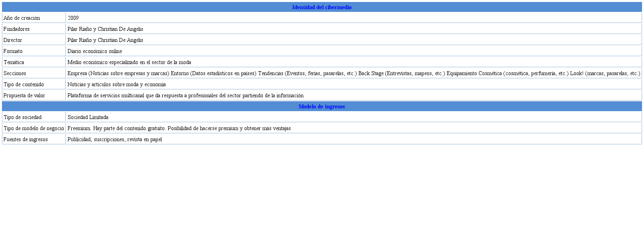
Task: Select the 'Formato' label cell
Action: (x=13, y=51)
